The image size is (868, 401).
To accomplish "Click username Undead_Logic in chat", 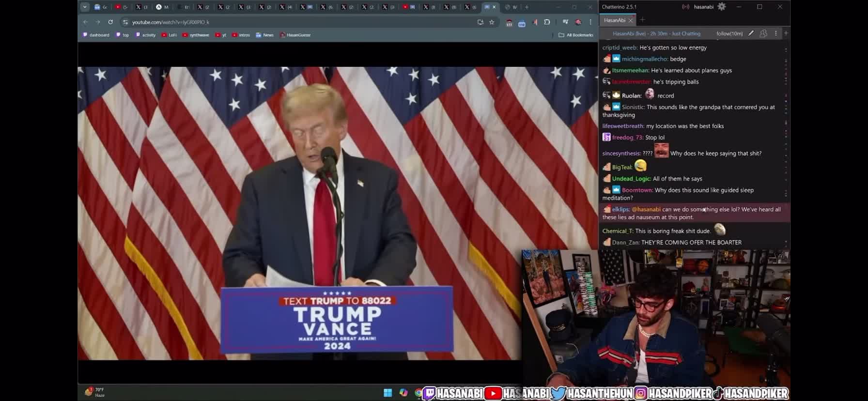I will 632,179.
